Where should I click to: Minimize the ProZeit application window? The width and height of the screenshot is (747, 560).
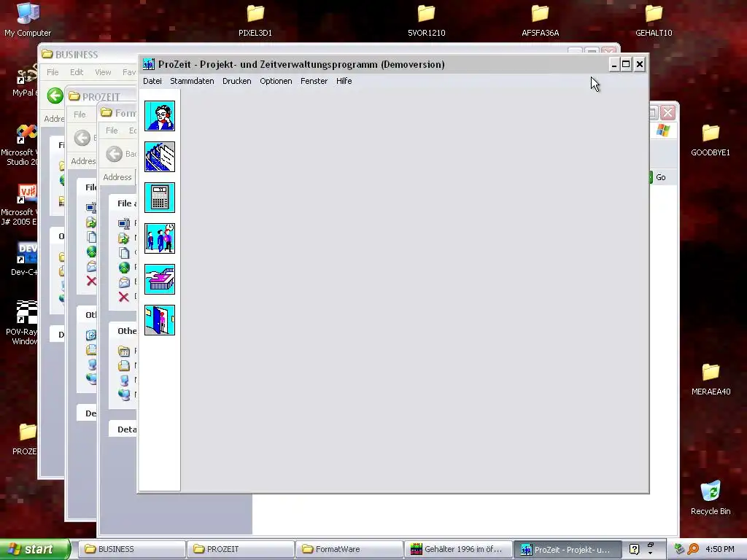[614, 64]
